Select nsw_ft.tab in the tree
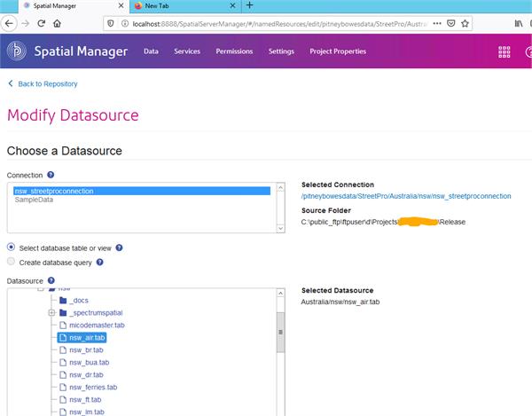 [x=85, y=400]
